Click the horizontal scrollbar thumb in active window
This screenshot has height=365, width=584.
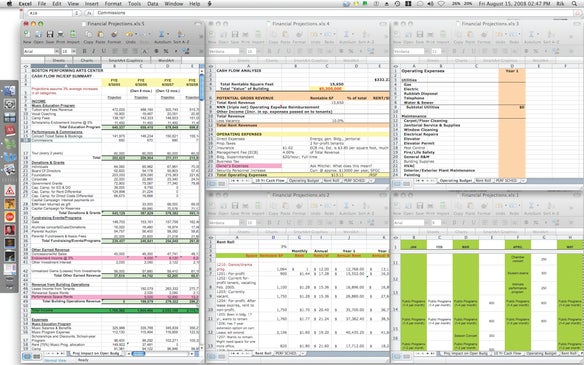138,353
